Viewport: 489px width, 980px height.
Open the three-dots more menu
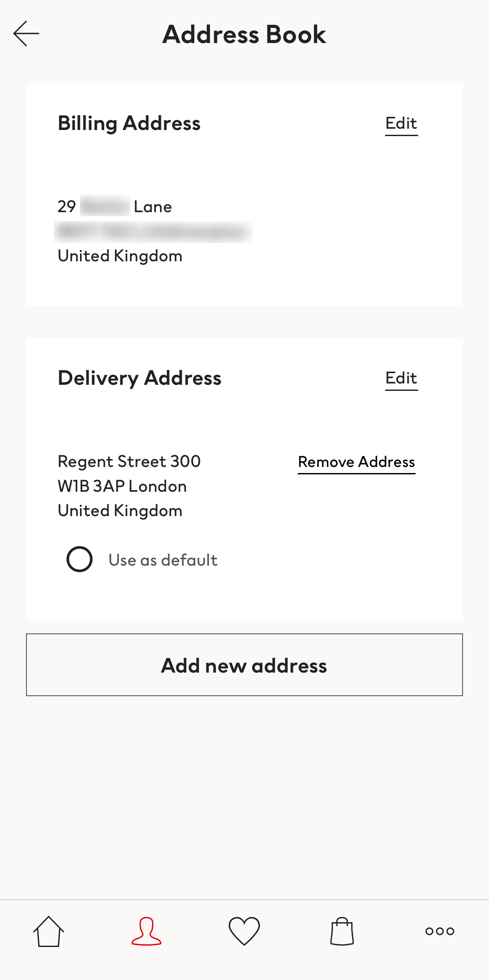point(440,930)
